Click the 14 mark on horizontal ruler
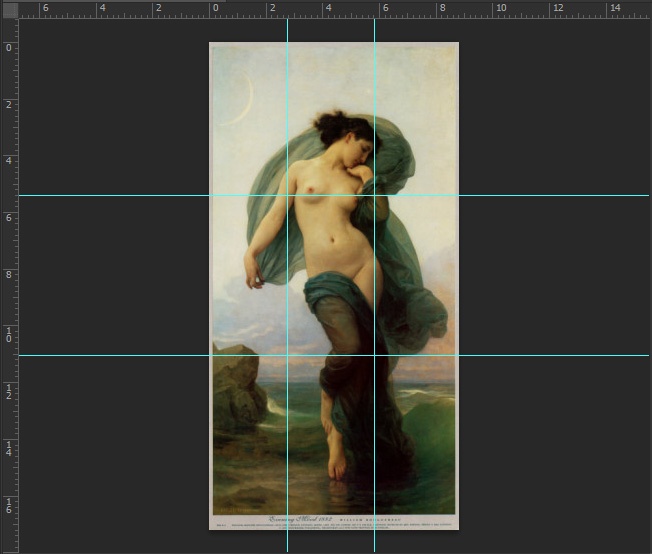This screenshot has width=652, height=554. [x=615, y=7]
